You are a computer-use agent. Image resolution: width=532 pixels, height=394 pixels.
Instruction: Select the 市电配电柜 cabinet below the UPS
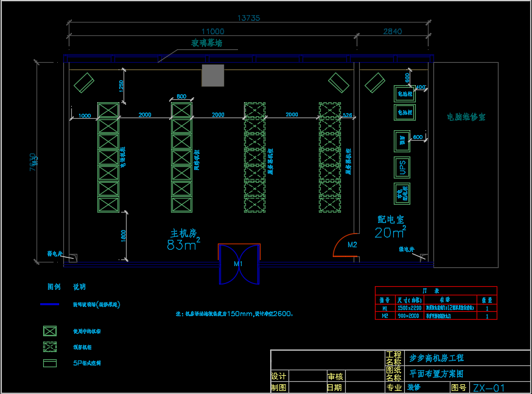[402, 194]
